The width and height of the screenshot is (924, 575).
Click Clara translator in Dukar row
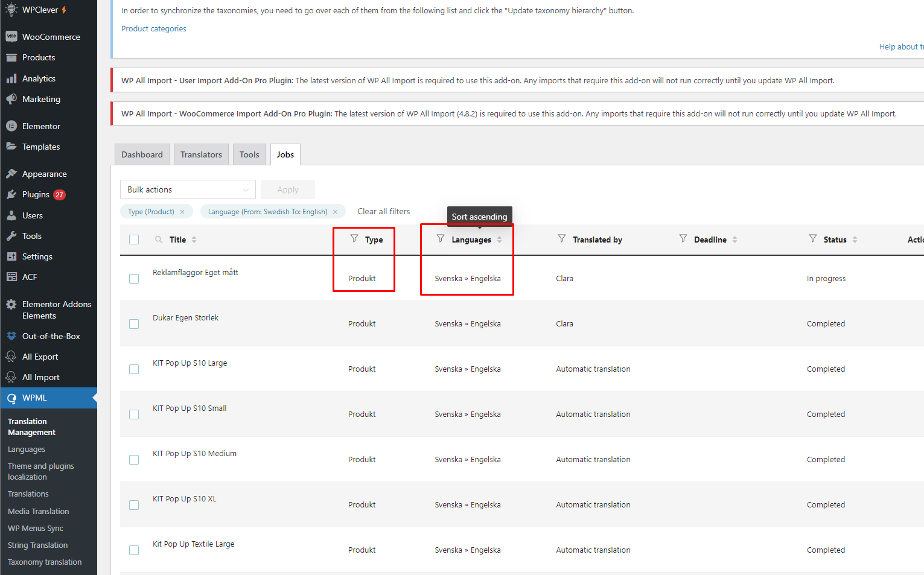565,323
